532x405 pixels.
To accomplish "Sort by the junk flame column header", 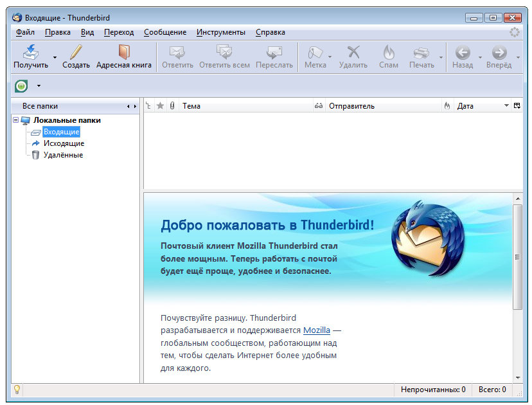I will pos(447,106).
